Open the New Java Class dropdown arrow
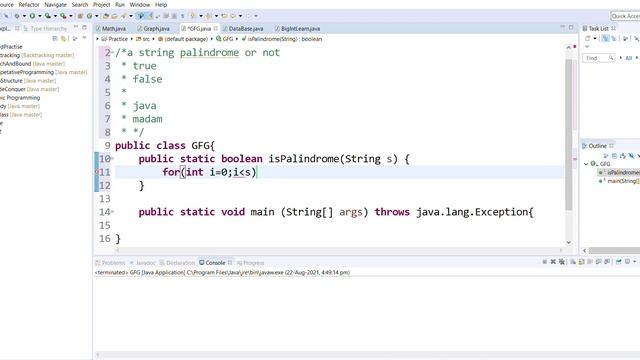 [x=97, y=16]
